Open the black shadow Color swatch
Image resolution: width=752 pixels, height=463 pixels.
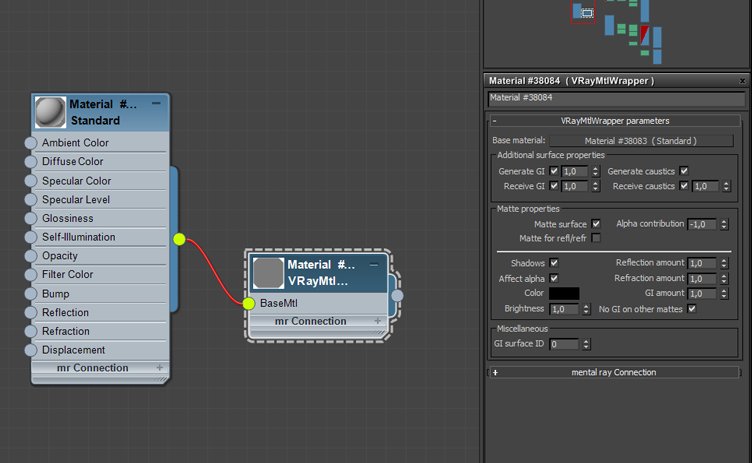pyautogui.click(x=564, y=293)
